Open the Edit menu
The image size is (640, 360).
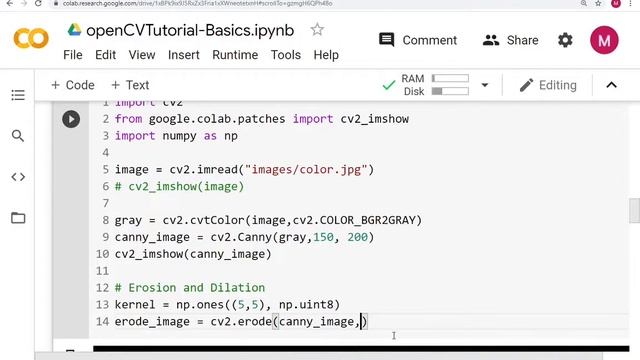(105, 55)
